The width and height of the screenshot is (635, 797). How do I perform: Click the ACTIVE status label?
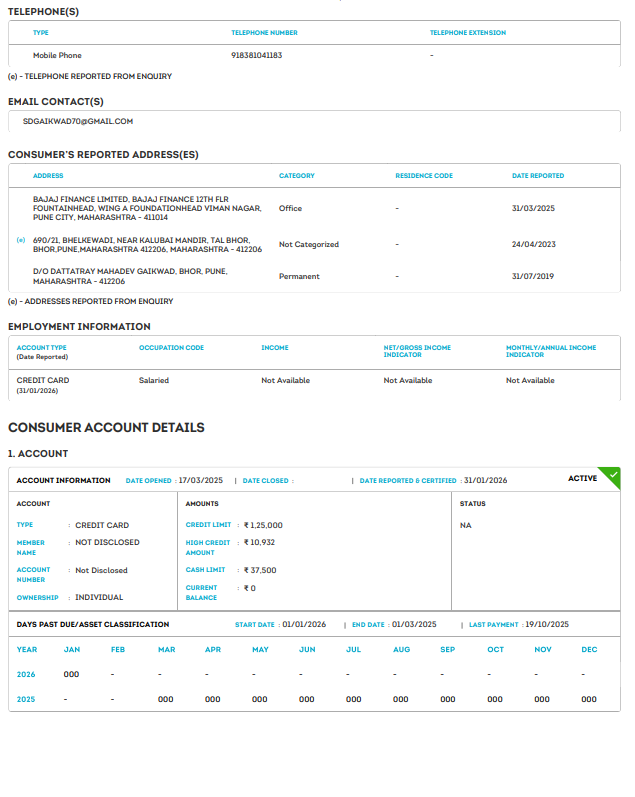(x=583, y=478)
